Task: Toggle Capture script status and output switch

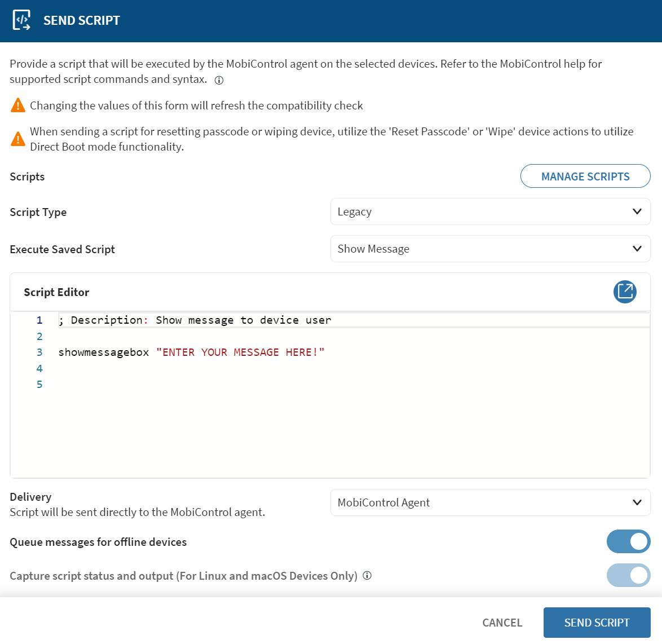Action: coord(628,576)
